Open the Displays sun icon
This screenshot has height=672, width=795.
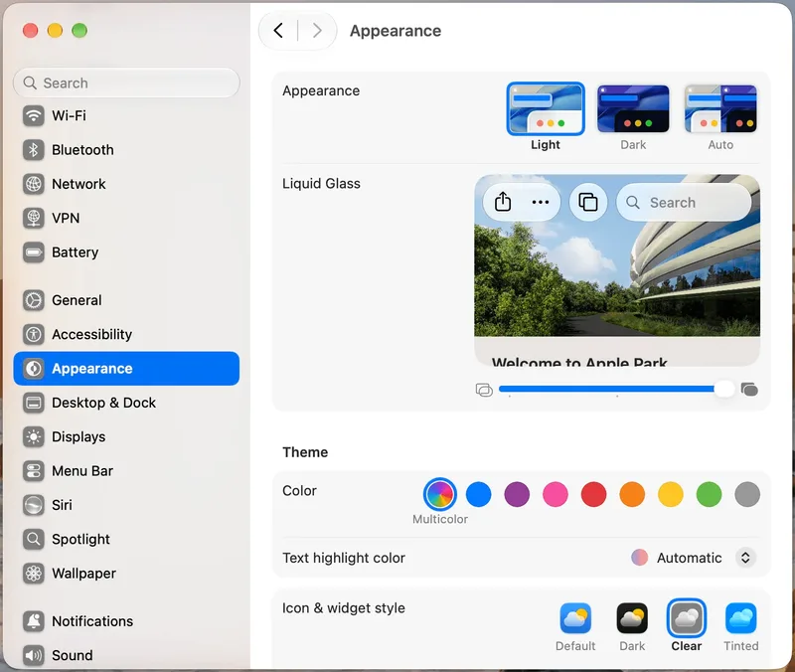pos(34,436)
